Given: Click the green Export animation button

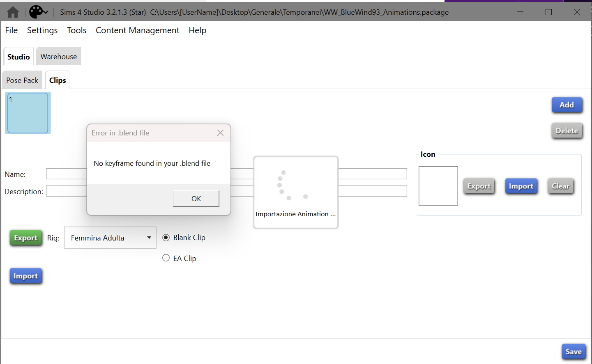Looking at the screenshot, I should (x=26, y=238).
